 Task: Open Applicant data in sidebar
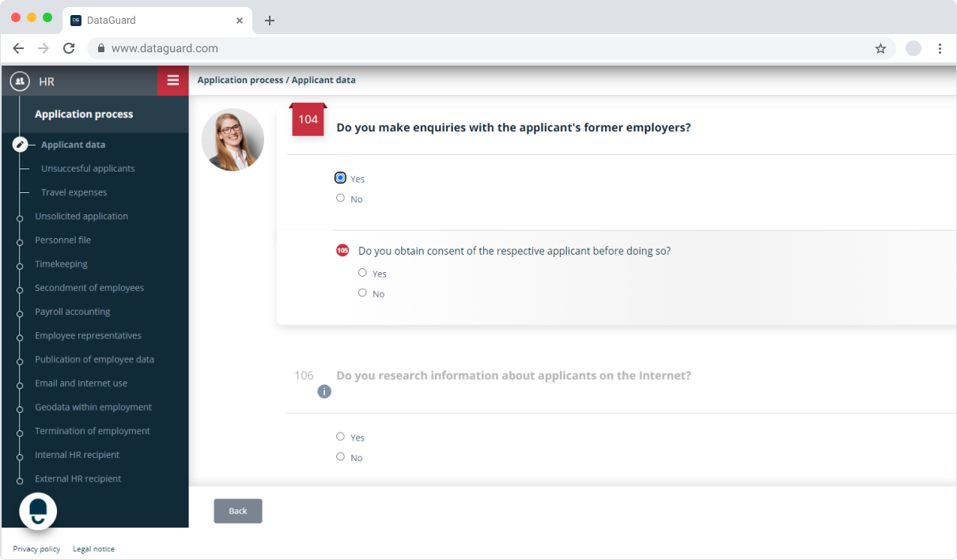tap(73, 145)
